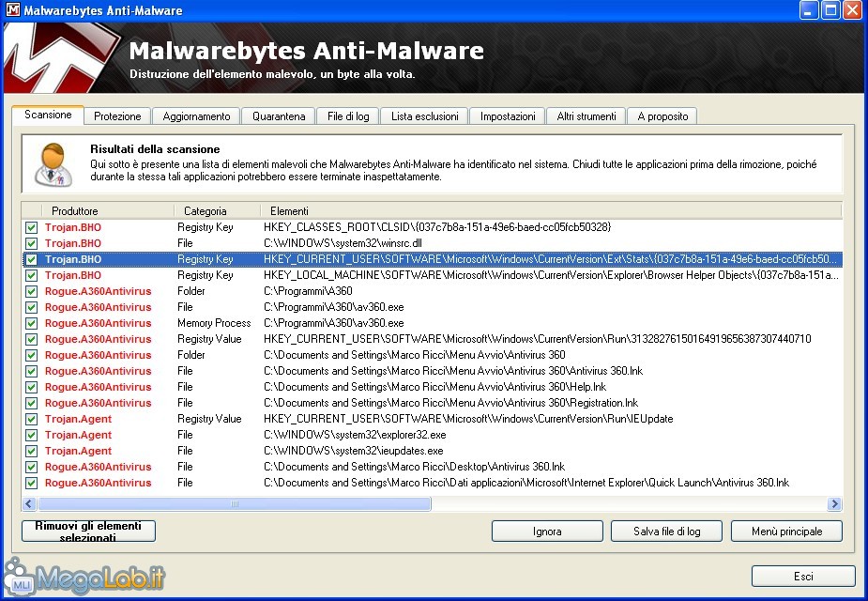Image resolution: width=868 pixels, height=601 pixels.
Task: Uncheck the Memory Process av360.exe entry
Action: pos(32,323)
